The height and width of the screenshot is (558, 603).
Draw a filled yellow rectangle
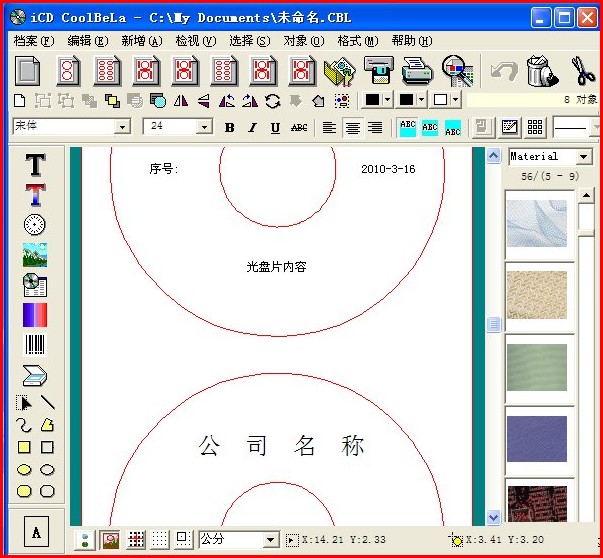(24, 447)
